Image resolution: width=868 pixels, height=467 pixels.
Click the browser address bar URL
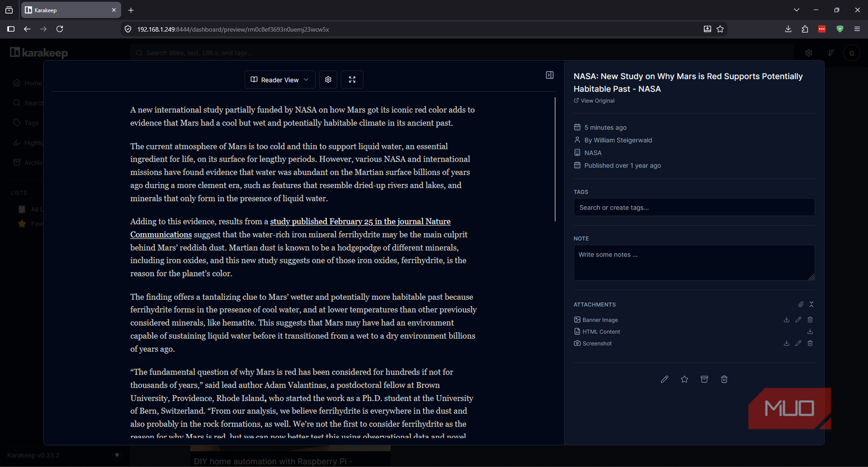[233, 29]
